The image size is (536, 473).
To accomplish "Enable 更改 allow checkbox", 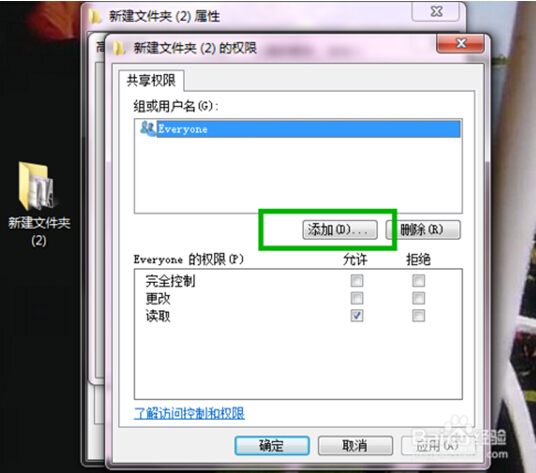I will click(357, 298).
